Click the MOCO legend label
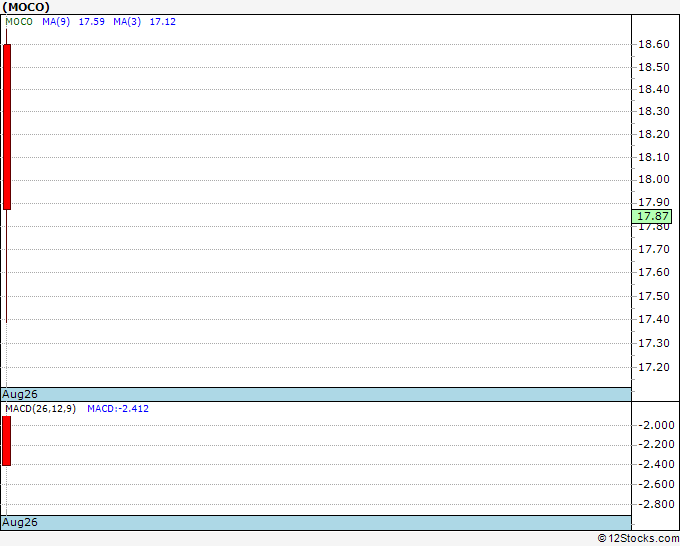Image resolution: width=680 pixels, height=546 pixels. pyautogui.click(x=19, y=22)
